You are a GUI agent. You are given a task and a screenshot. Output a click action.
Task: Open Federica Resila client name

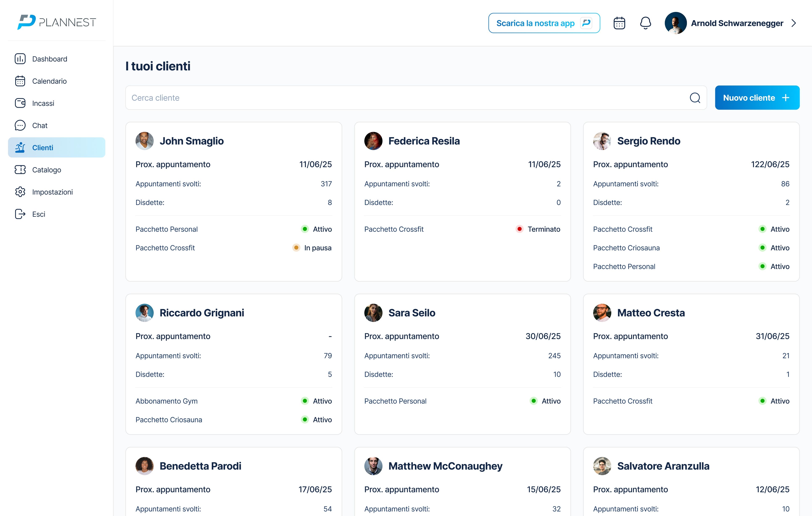point(424,141)
